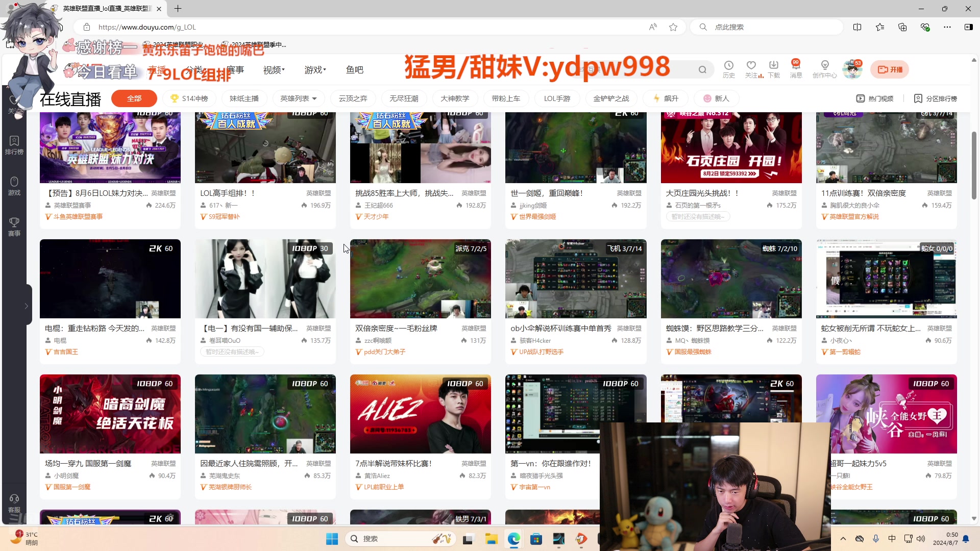Open the 排行榜 sidebar icon
This screenshot has height=551, width=980.
click(14, 145)
